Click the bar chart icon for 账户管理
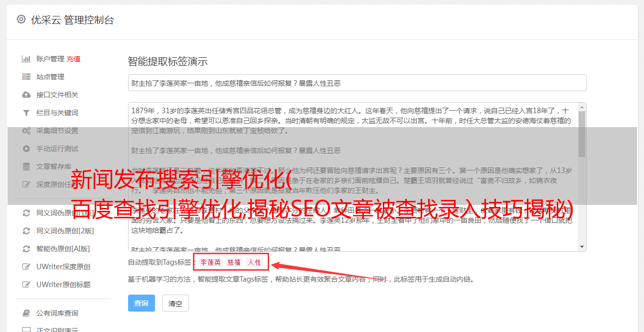644x332 pixels. pos(26,59)
